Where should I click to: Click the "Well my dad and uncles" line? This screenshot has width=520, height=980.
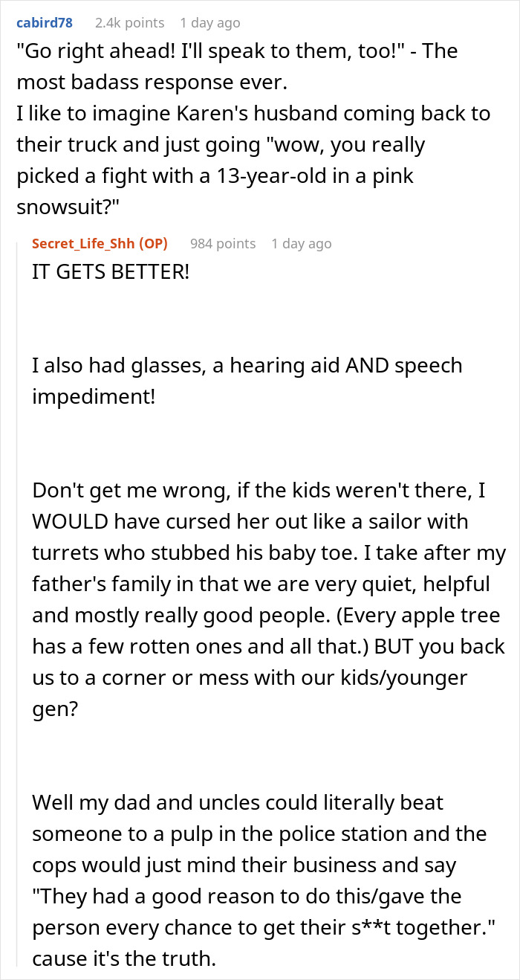point(238,802)
